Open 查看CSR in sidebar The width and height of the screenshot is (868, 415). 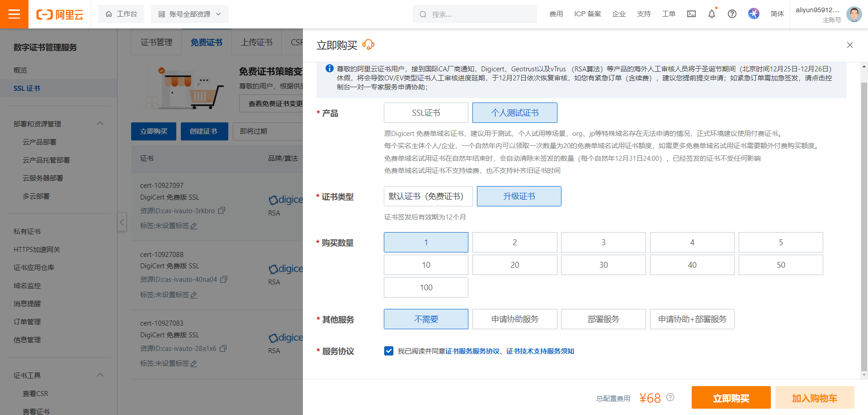click(35, 393)
